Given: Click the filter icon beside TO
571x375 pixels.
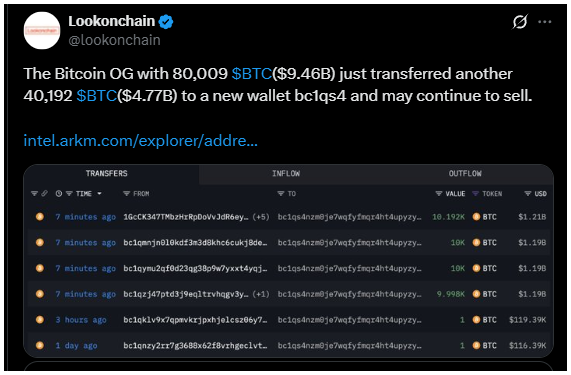Looking at the screenshot, I should [281, 194].
